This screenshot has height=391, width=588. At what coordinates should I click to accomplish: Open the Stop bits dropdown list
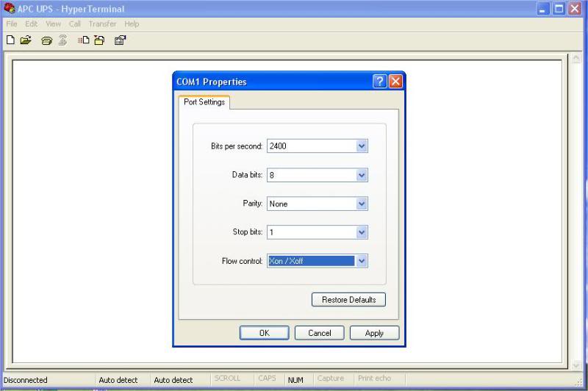pos(361,232)
